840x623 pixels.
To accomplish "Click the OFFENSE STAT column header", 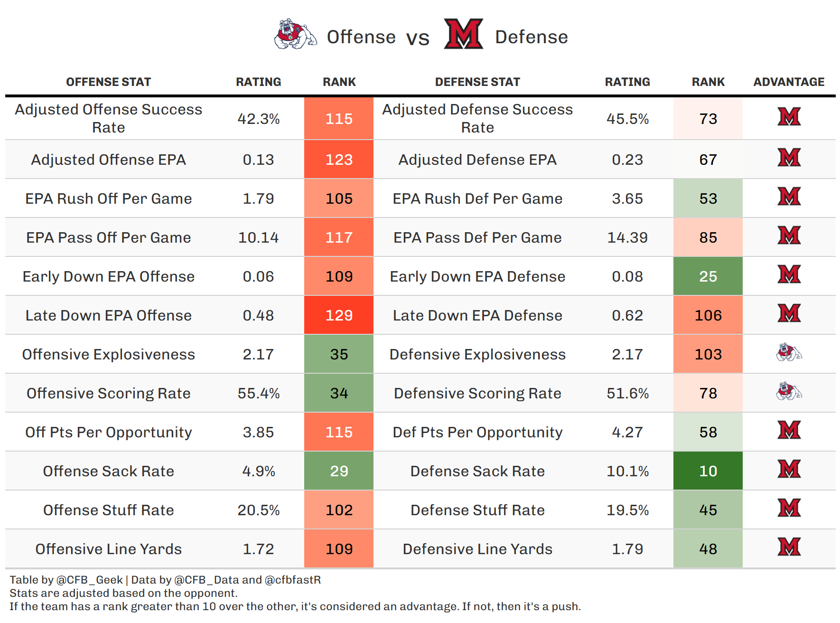I will tap(108, 82).
